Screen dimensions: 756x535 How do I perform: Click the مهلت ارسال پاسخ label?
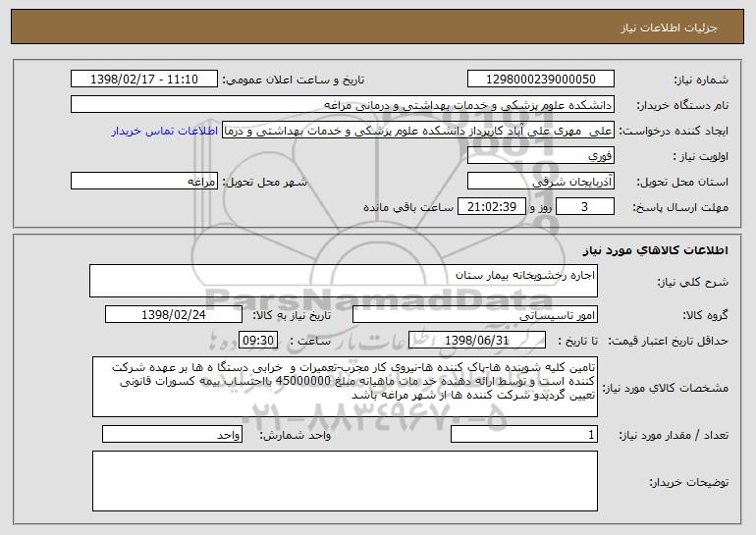pos(680,208)
